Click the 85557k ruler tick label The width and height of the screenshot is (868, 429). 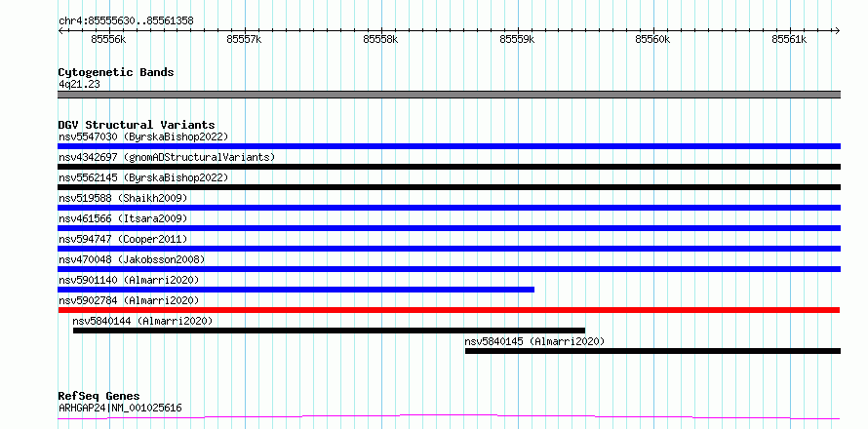(244, 39)
